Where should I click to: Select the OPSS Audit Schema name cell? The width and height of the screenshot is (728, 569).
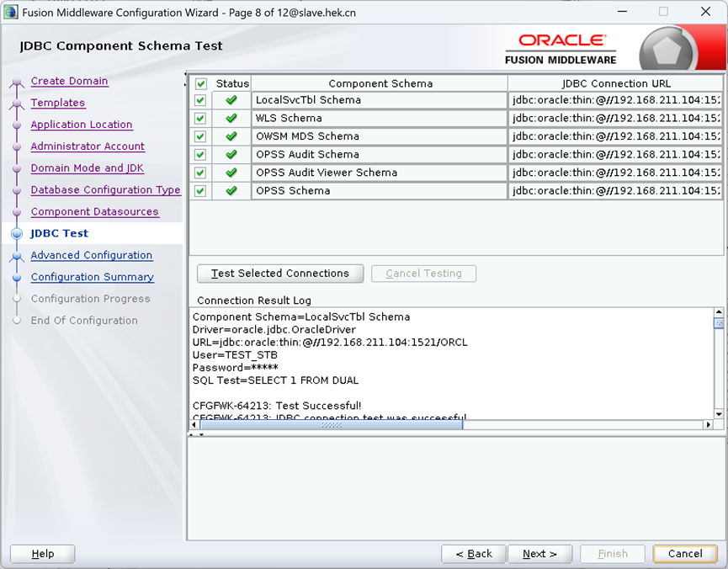380,154
